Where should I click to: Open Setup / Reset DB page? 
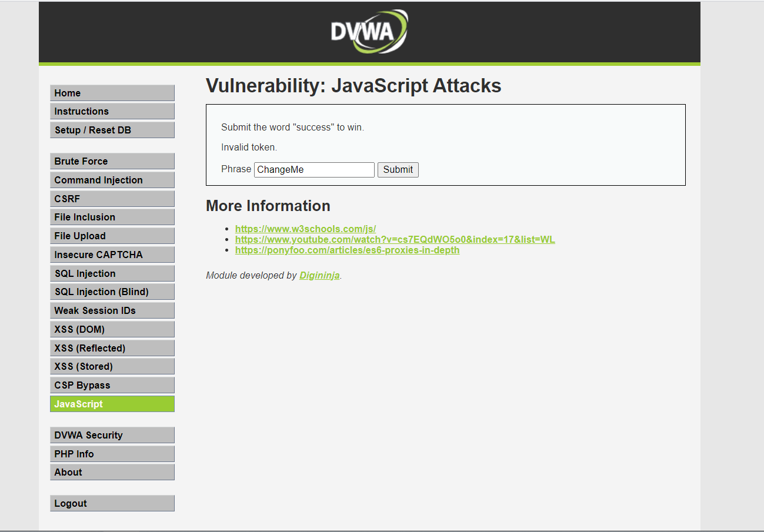pyautogui.click(x=112, y=130)
